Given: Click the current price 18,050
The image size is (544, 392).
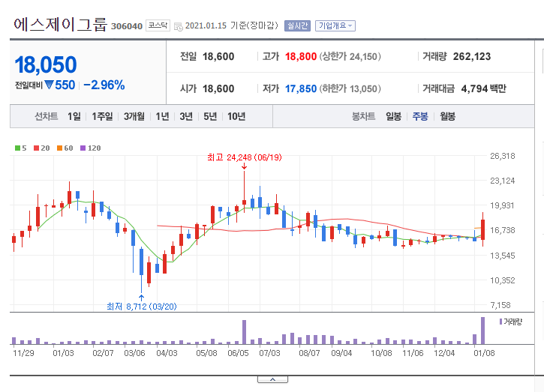Looking at the screenshot, I should pos(46,64).
